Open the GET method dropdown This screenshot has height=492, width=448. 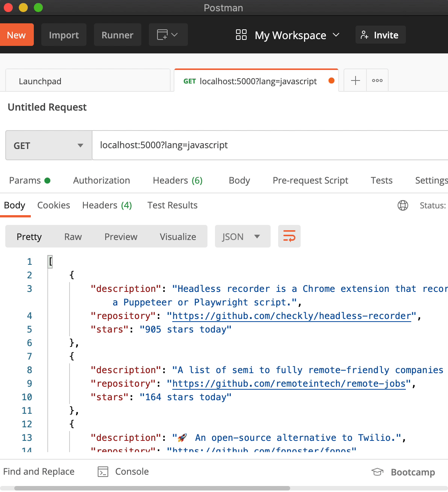tap(48, 145)
